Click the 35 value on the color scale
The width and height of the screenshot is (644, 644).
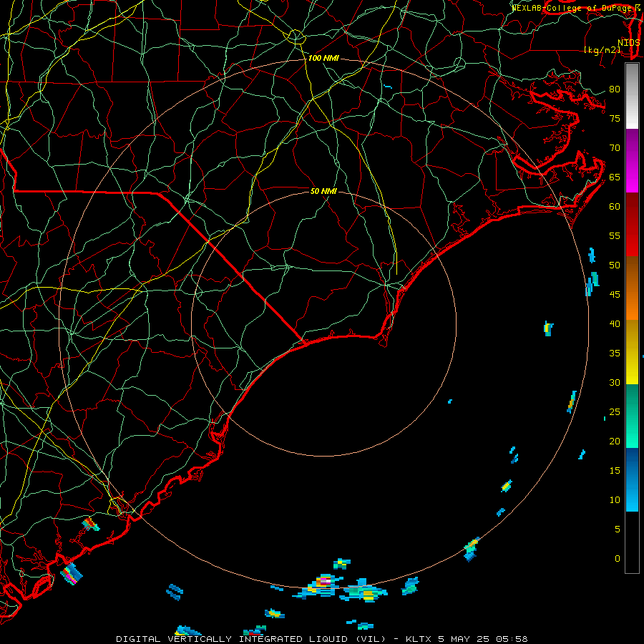point(615,353)
